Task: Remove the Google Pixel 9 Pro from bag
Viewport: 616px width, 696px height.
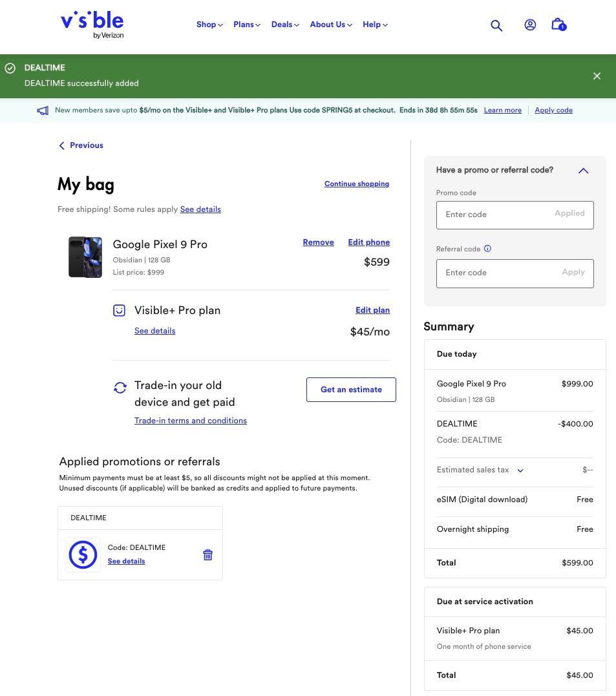Action: (318, 242)
